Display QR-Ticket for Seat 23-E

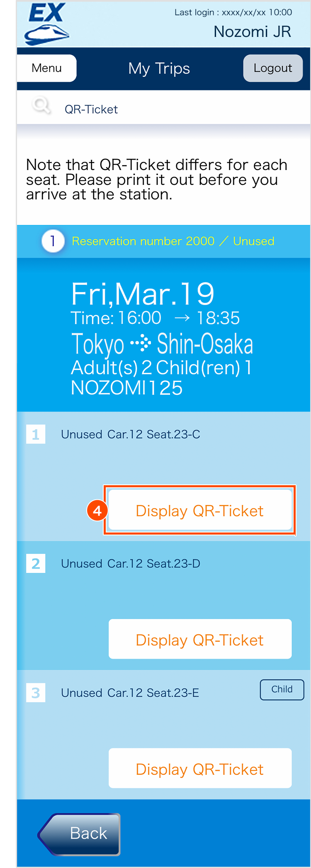tap(200, 768)
